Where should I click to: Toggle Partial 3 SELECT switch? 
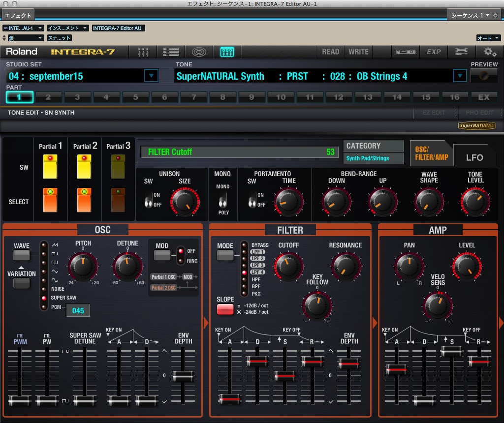point(118,200)
